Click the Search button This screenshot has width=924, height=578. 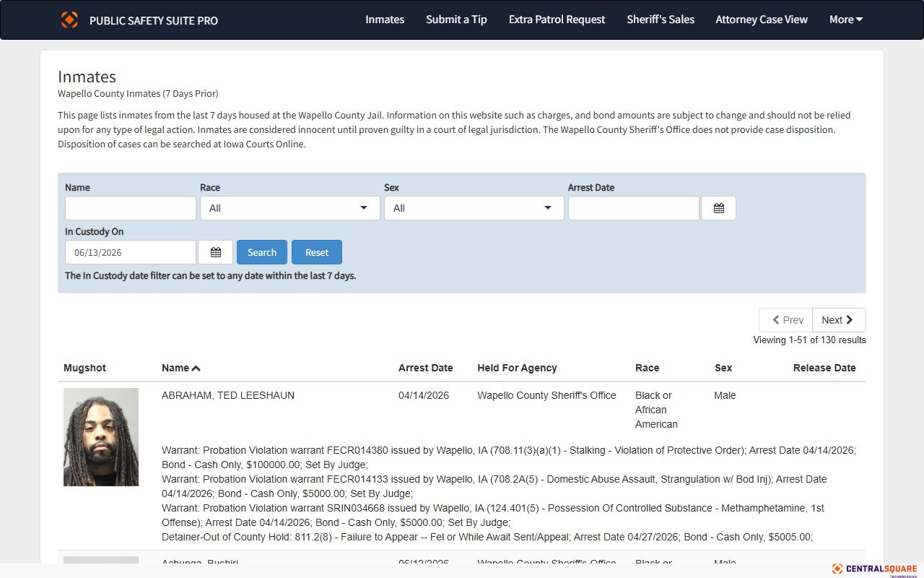[262, 252]
